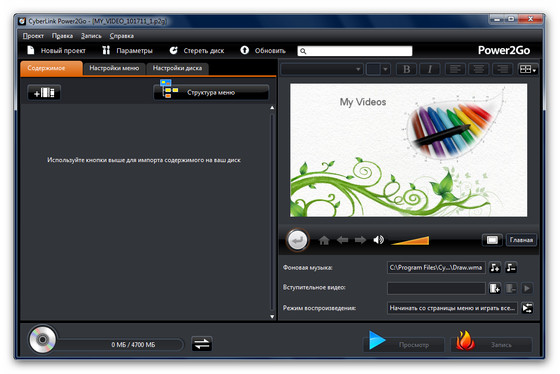Click the disc swap arrows icon
This screenshot has width=560, height=374.
202,344
